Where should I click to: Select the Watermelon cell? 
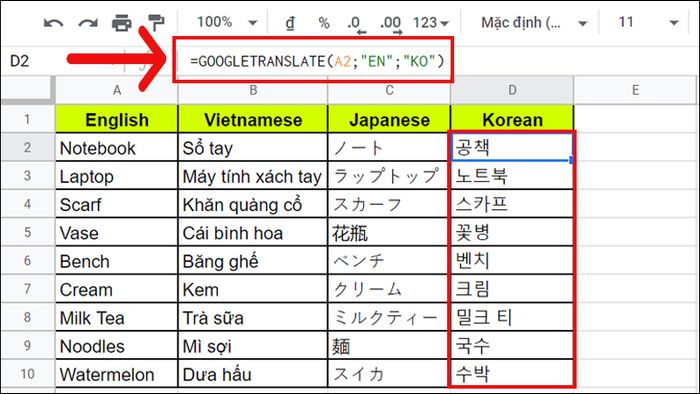(117, 373)
